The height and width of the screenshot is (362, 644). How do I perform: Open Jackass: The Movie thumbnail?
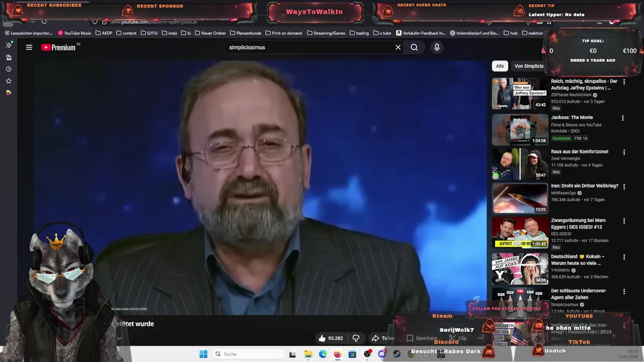pos(520,130)
